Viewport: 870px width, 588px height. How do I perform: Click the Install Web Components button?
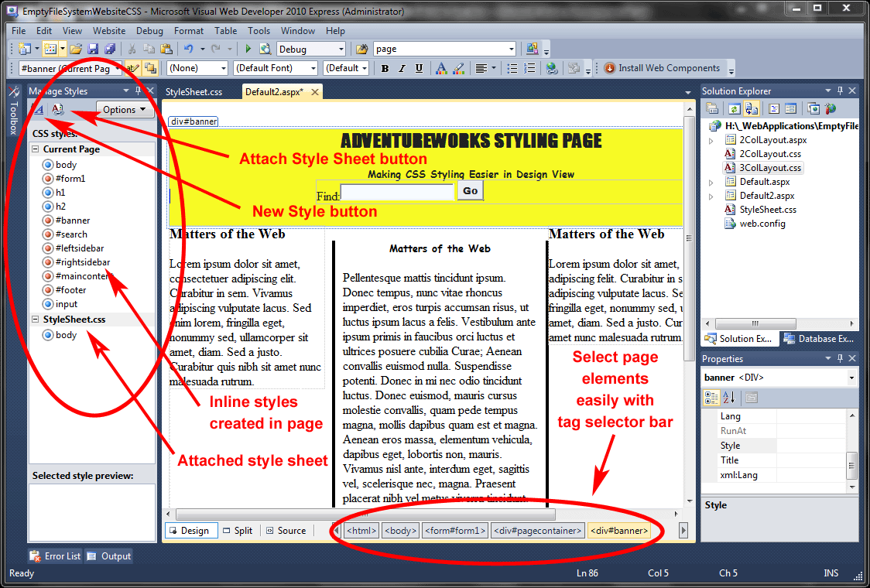662,68
